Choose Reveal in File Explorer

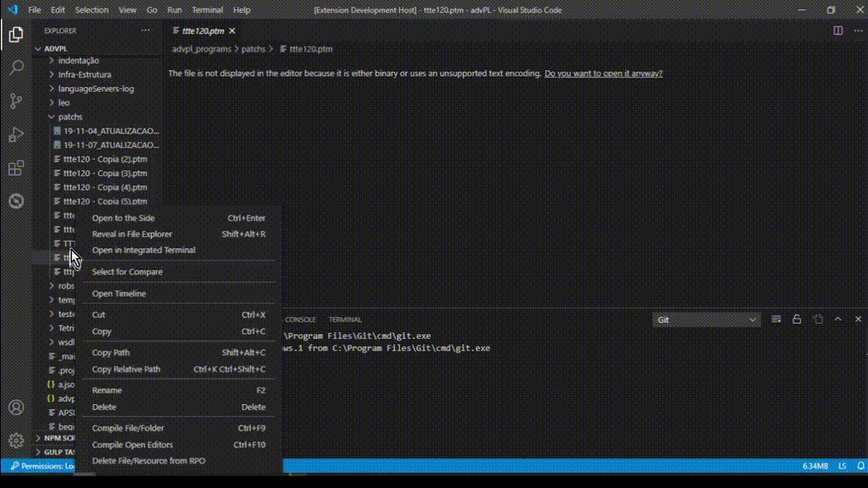click(x=178, y=234)
